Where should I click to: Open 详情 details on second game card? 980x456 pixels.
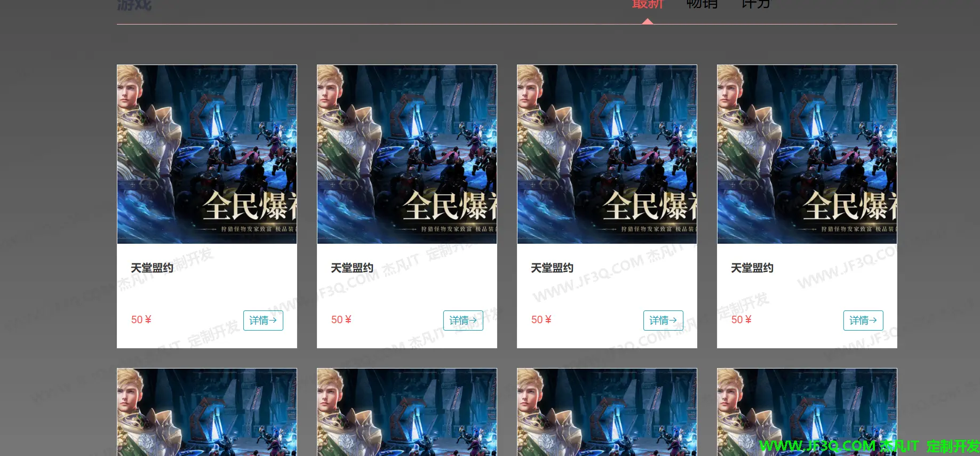click(x=463, y=320)
